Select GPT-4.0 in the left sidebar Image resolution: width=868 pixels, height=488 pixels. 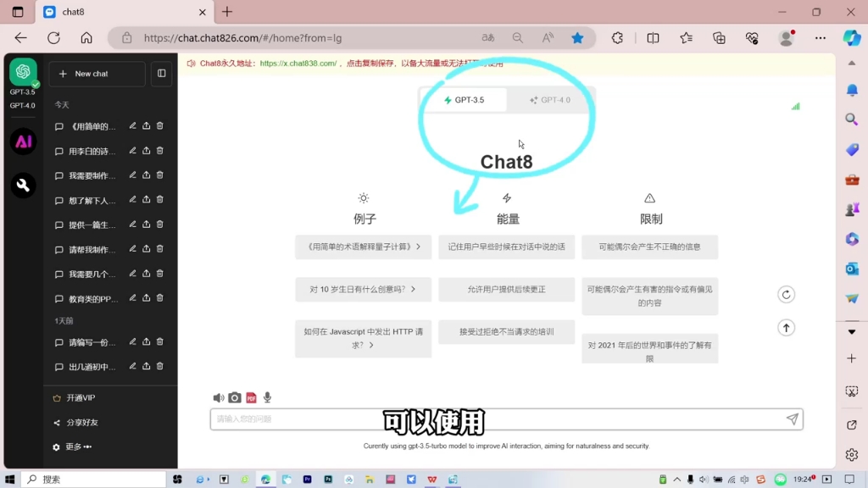point(23,106)
